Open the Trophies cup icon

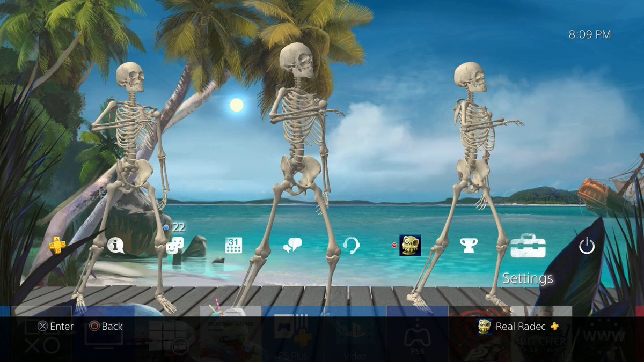click(x=469, y=246)
